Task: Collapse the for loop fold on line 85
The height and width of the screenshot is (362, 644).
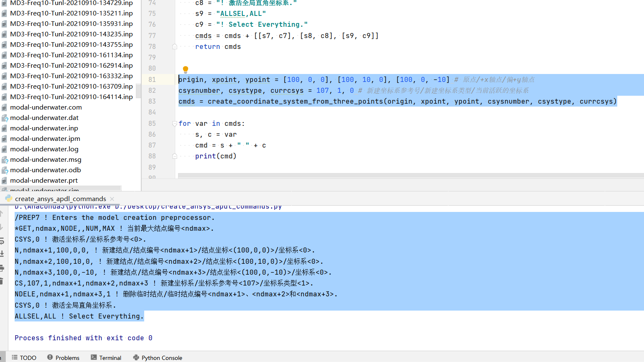Action: tap(174, 123)
